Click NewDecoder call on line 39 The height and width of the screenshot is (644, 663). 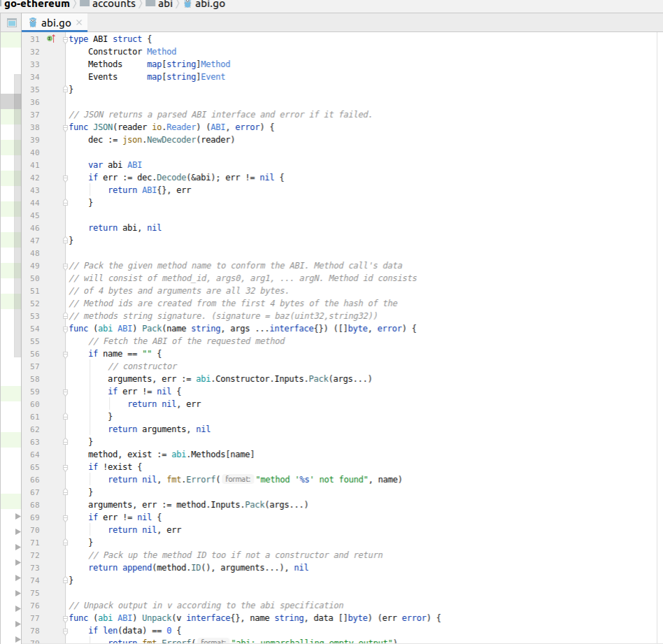(x=171, y=140)
